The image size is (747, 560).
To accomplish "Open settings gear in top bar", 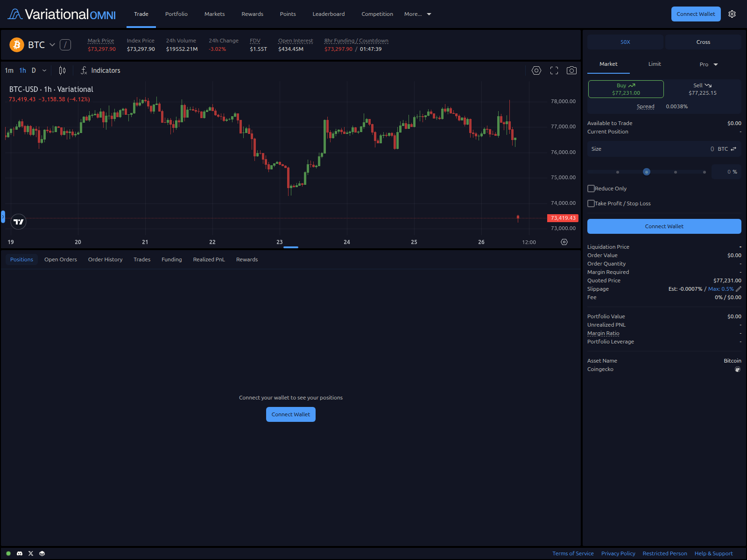I will tap(732, 14).
